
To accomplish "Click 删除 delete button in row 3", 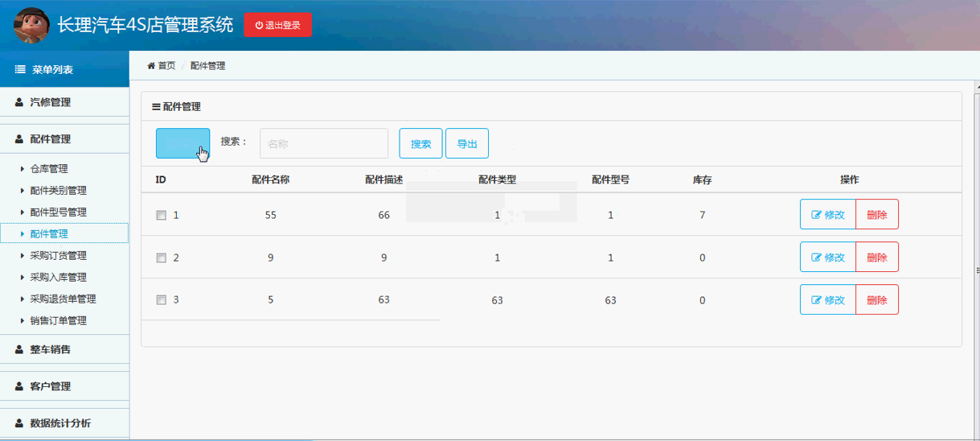I will [877, 299].
